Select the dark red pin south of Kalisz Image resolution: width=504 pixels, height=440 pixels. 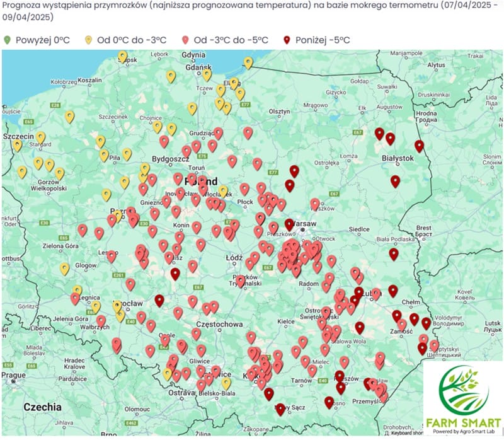(x=175, y=274)
